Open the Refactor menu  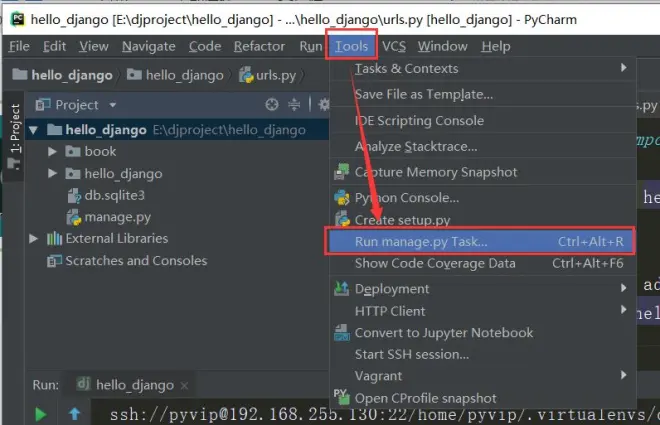[259, 46]
